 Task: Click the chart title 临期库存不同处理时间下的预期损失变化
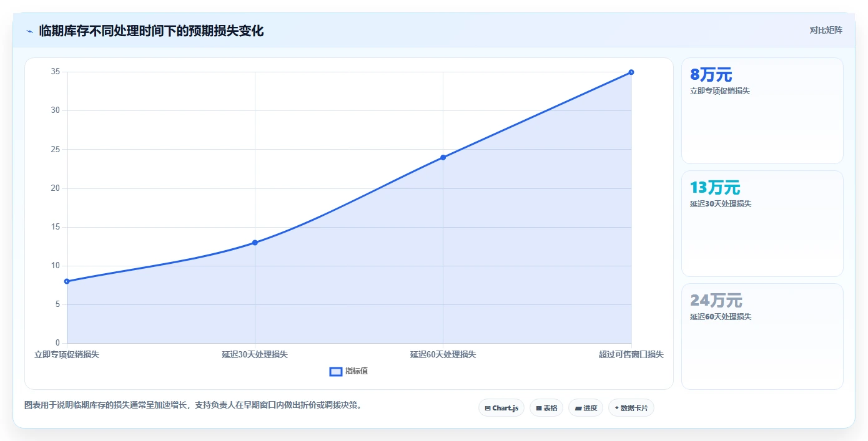pyautogui.click(x=151, y=31)
